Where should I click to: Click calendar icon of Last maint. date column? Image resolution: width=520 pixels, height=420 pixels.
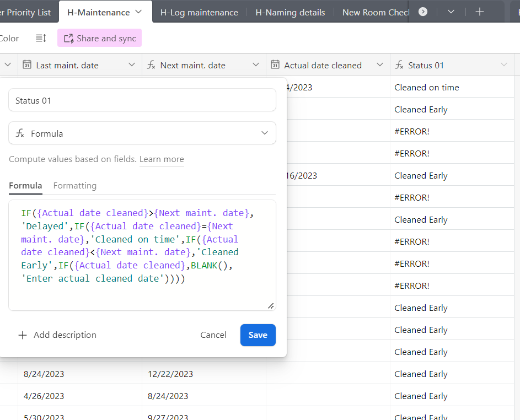(x=27, y=64)
